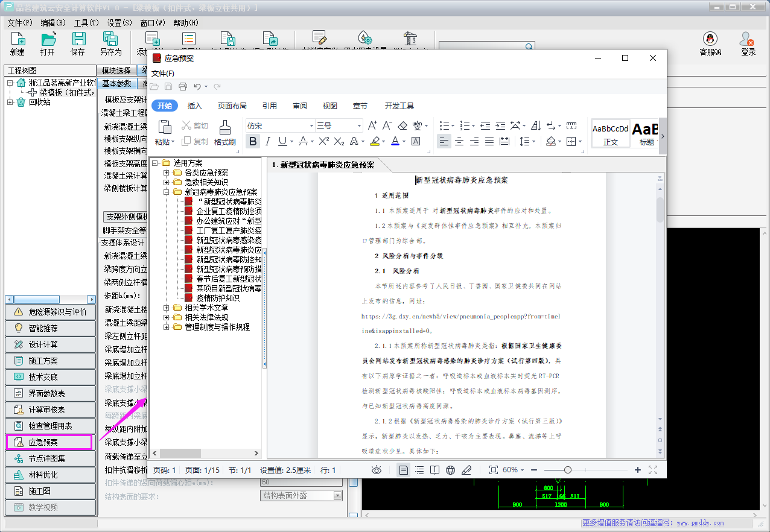Toggle italic formatting
The image size is (770, 532).
(268, 141)
